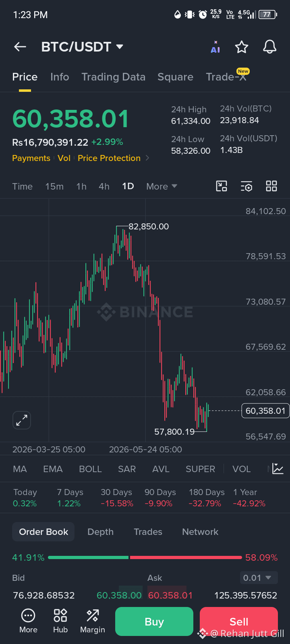Open the Square tab
The height and width of the screenshot is (644, 290).
click(x=176, y=77)
